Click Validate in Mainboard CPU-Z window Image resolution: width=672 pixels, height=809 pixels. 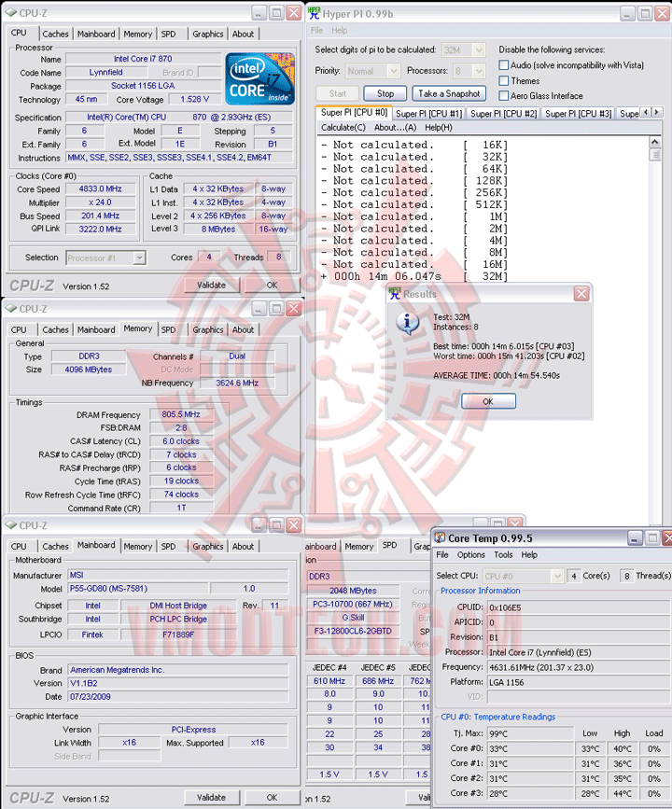click(212, 797)
